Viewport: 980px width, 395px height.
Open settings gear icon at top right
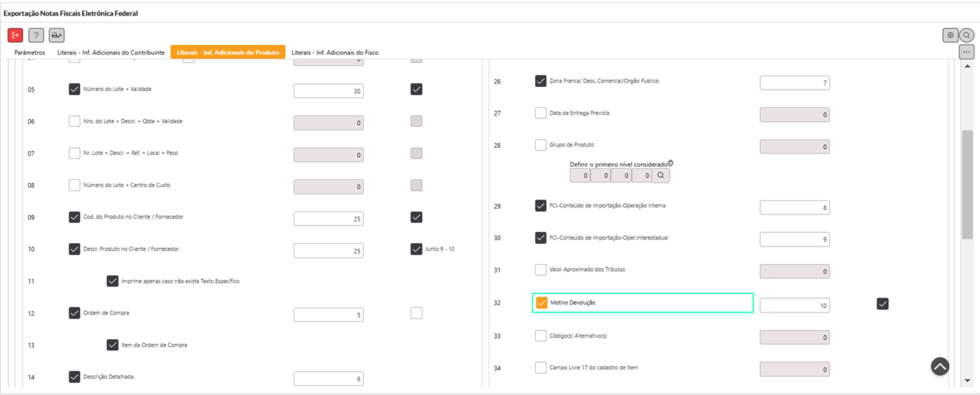(x=950, y=35)
